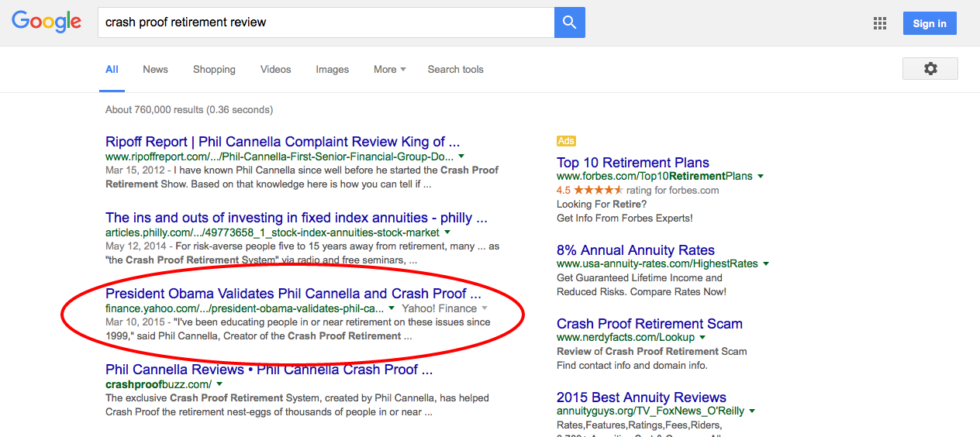Click the star rating for forbes.com

point(597,191)
